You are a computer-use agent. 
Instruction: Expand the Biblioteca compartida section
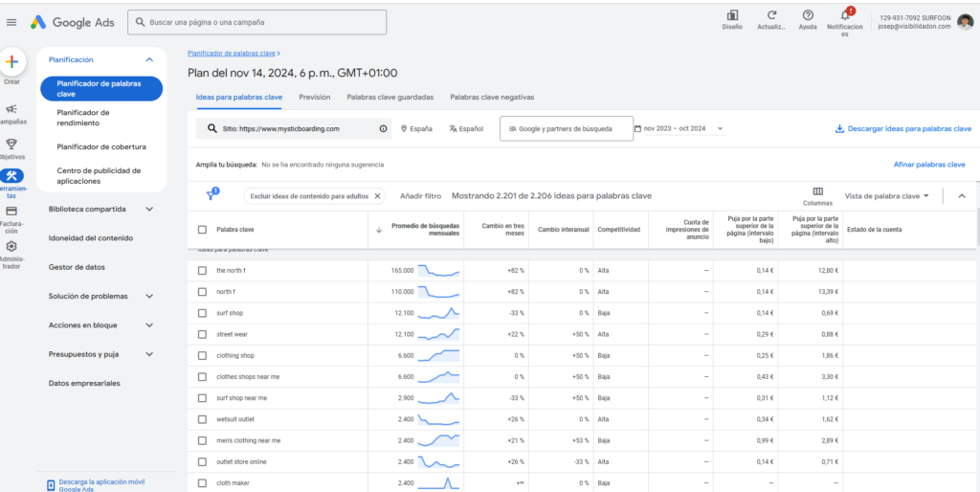(x=100, y=209)
